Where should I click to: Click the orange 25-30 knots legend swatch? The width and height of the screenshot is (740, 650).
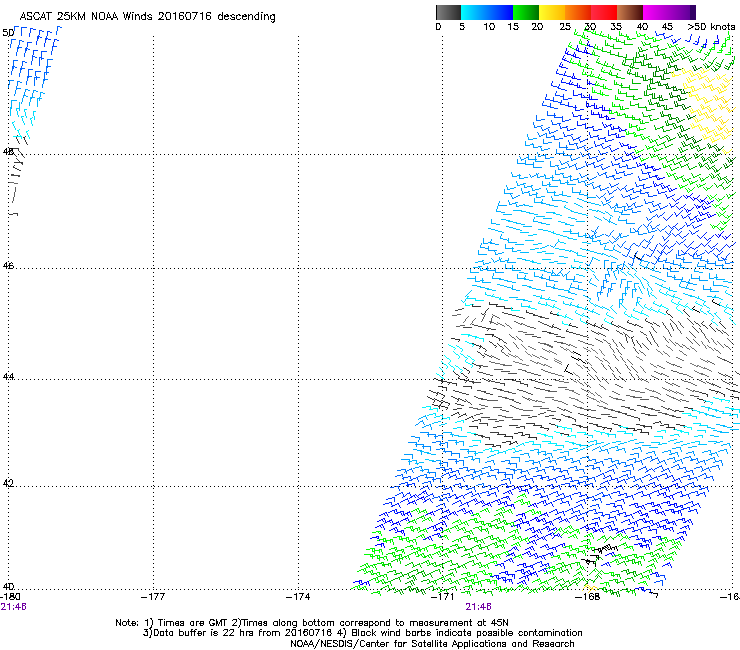pyautogui.click(x=578, y=12)
